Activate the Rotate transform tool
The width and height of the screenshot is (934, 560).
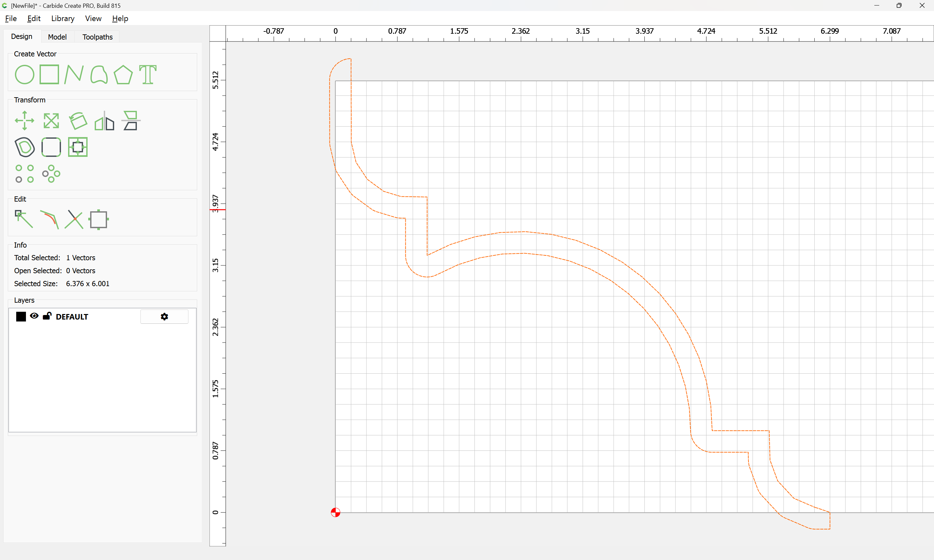click(x=78, y=121)
